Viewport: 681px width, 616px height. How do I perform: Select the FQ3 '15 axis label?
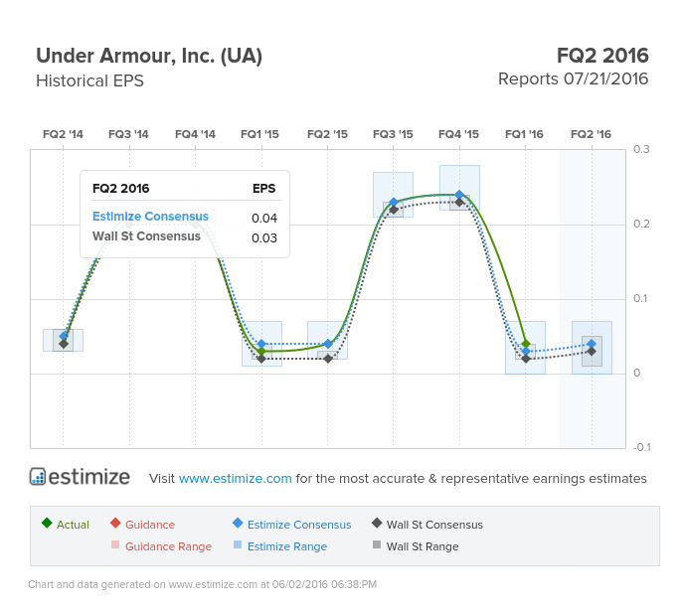point(393,134)
